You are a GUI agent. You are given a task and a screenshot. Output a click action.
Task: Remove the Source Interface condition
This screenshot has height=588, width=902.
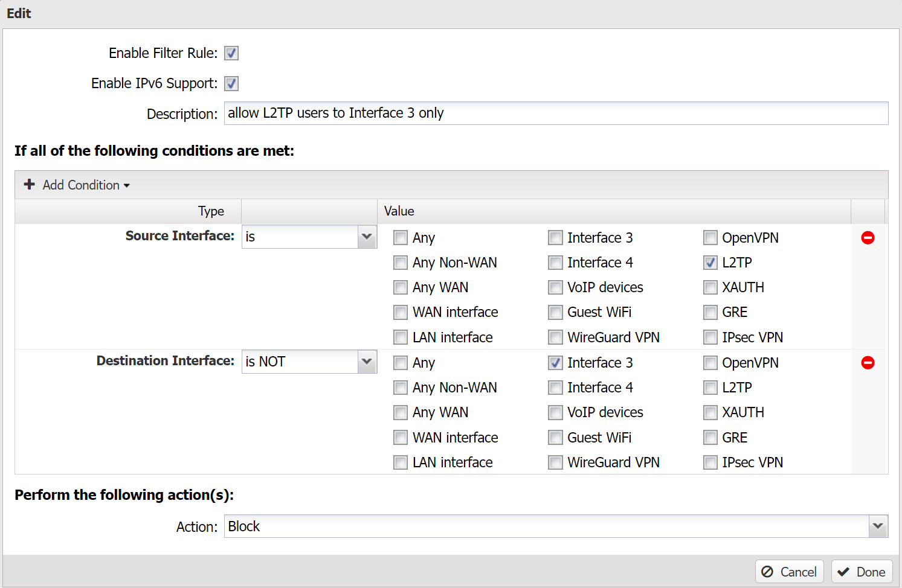(x=868, y=238)
